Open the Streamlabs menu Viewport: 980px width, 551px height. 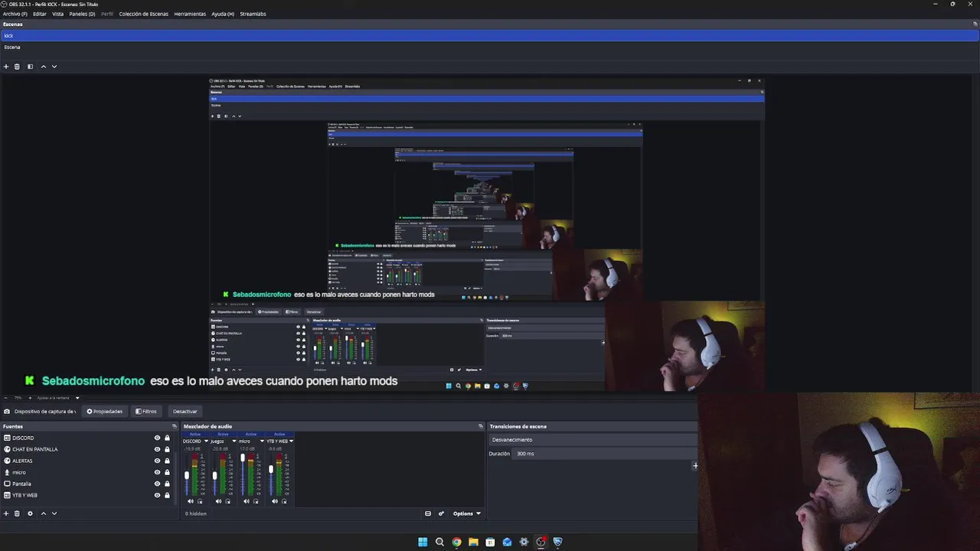(253, 14)
